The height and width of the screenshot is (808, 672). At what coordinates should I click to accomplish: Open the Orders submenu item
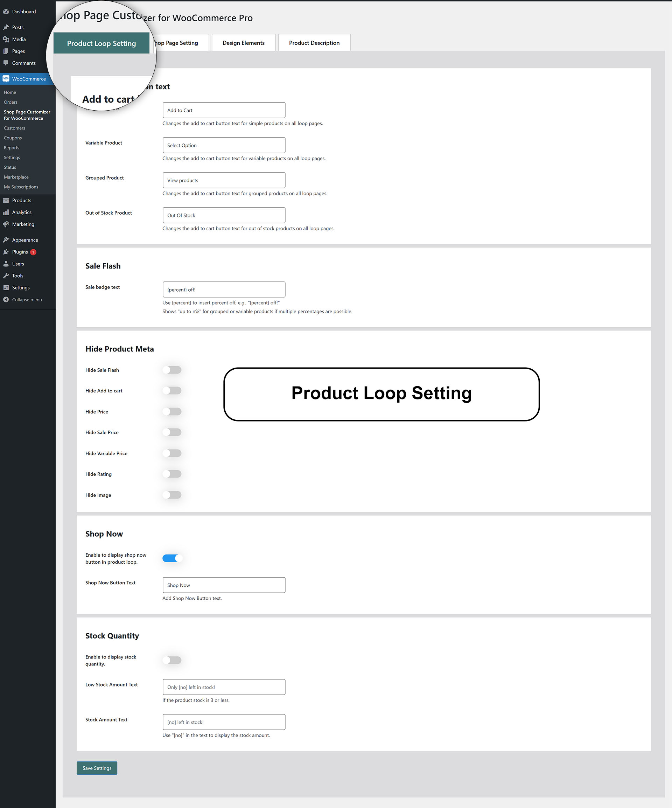click(x=11, y=102)
